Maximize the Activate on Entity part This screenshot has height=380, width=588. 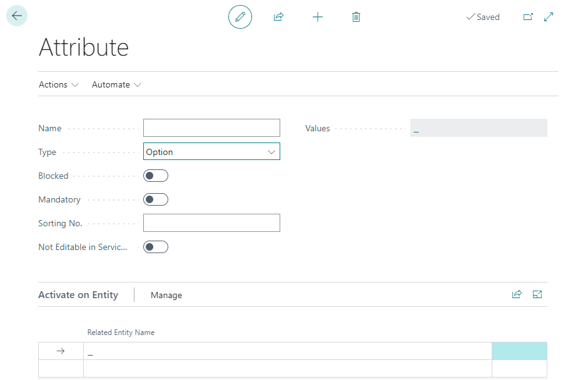(537, 294)
